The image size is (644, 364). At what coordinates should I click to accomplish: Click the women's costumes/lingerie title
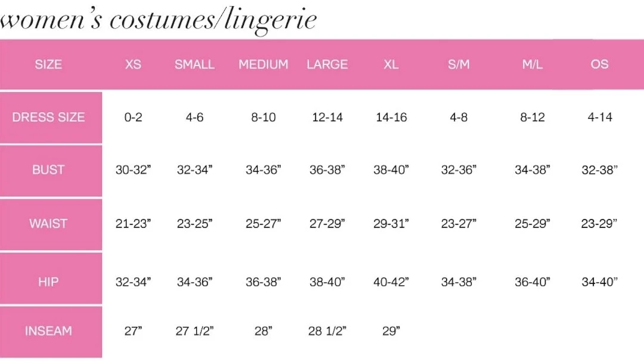pos(158,20)
